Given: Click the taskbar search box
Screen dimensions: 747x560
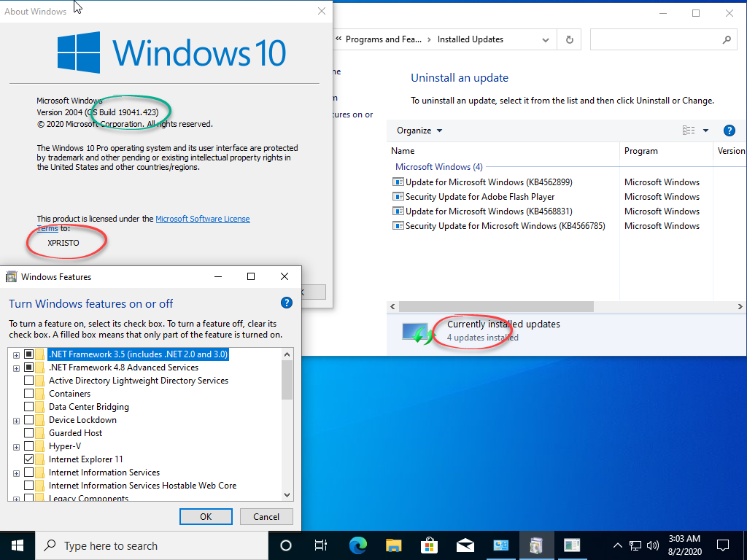Looking at the screenshot, I should (x=152, y=545).
